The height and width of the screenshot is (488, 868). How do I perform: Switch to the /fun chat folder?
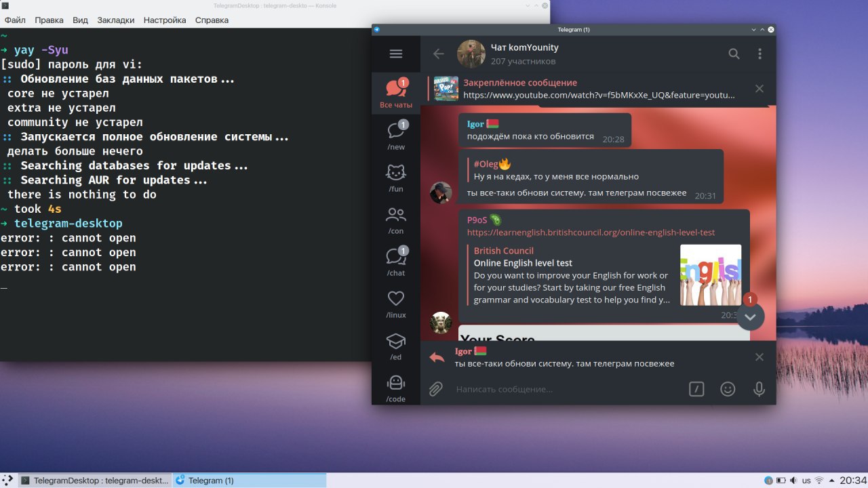[x=396, y=177]
